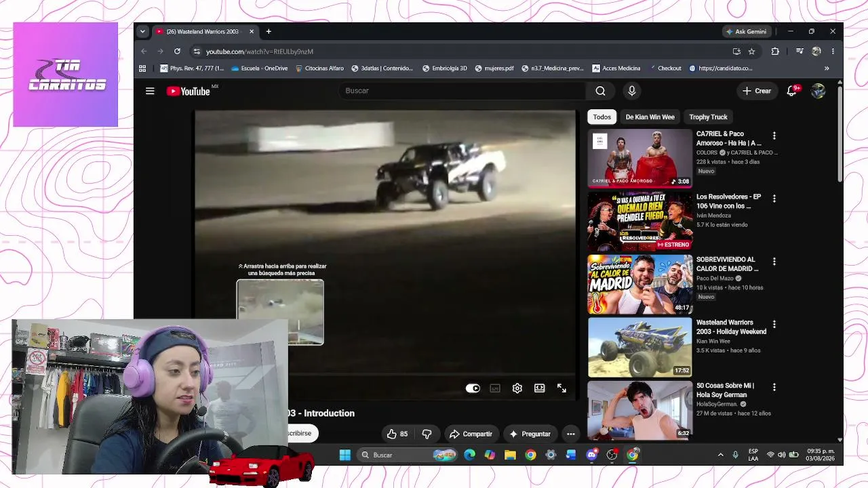Show hidden system tray icons
The width and height of the screenshot is (868, 488).
pyautogui.click(x=720, y=455)
